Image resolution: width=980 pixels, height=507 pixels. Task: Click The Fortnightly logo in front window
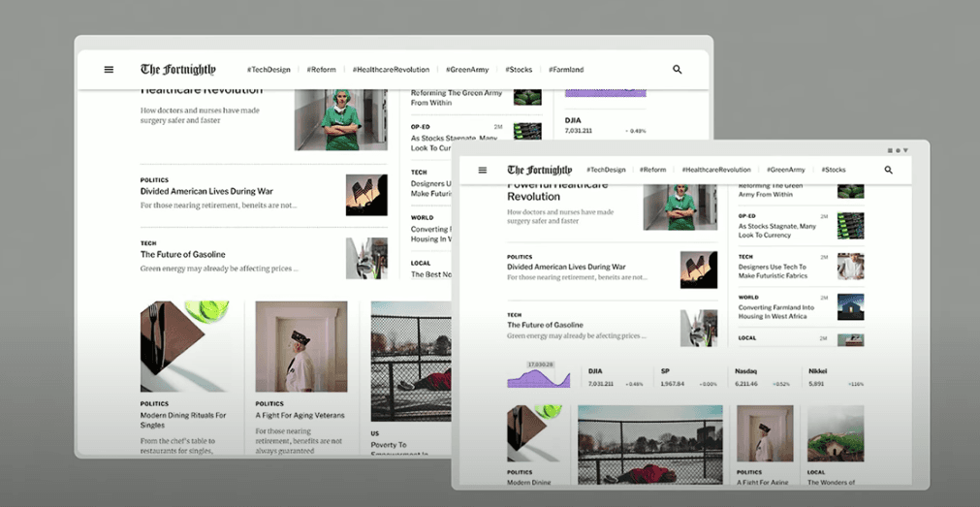539,170
